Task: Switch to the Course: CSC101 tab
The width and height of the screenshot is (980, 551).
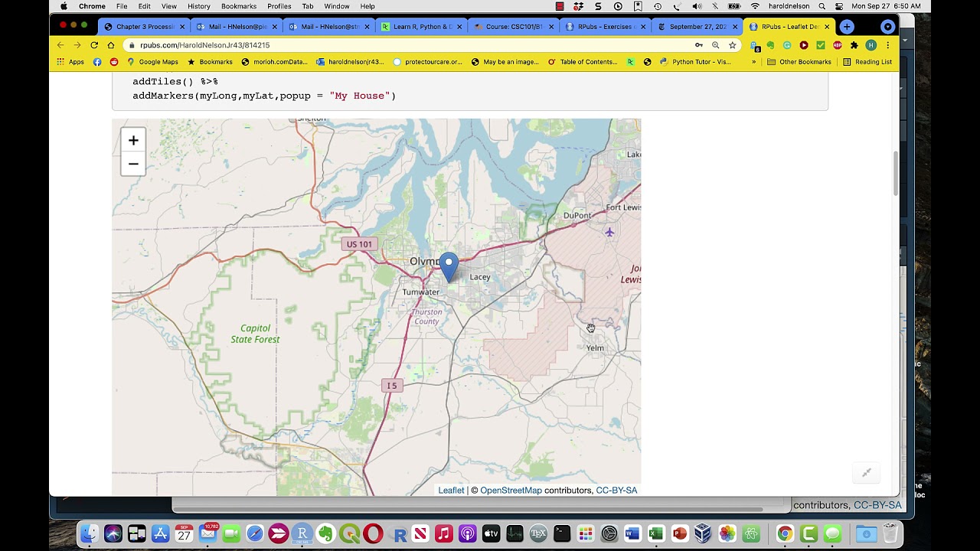Action: pyautogui.click(x=513, y=27)
